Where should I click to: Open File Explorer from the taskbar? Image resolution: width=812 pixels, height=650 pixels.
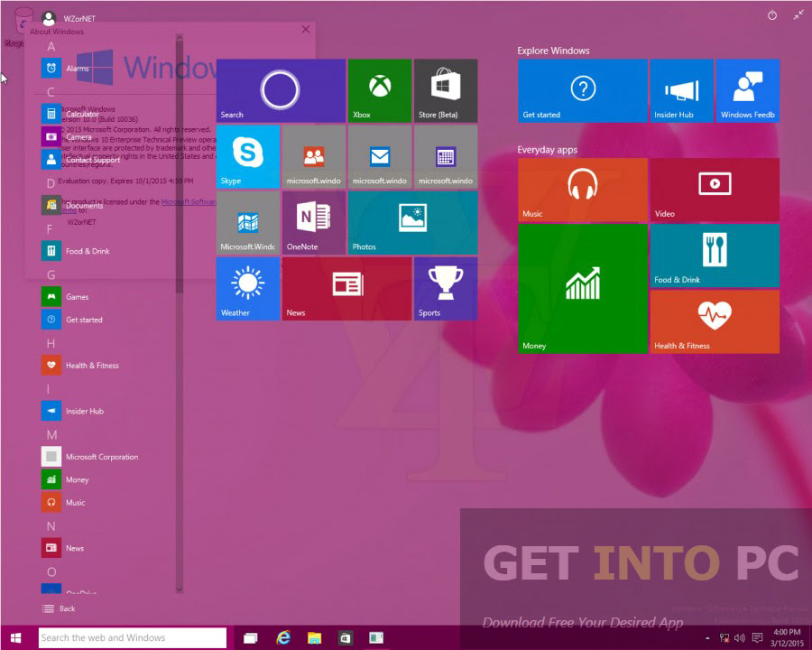[x=314, y=637]
